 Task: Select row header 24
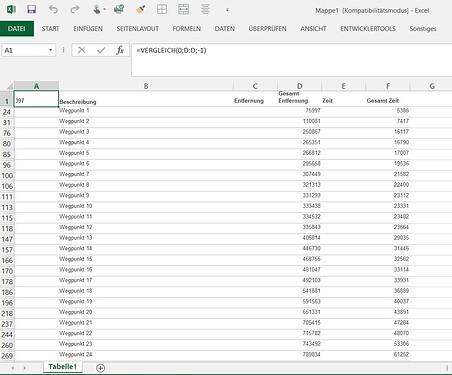[7, 112]
